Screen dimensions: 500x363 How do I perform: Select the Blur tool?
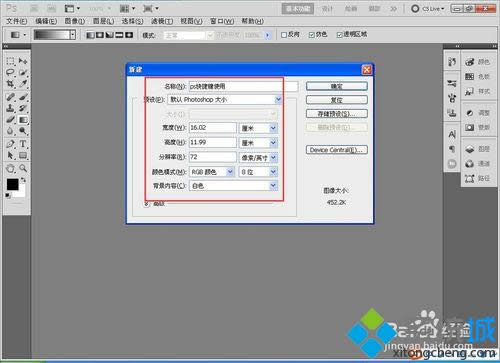[x=10, y=131]
